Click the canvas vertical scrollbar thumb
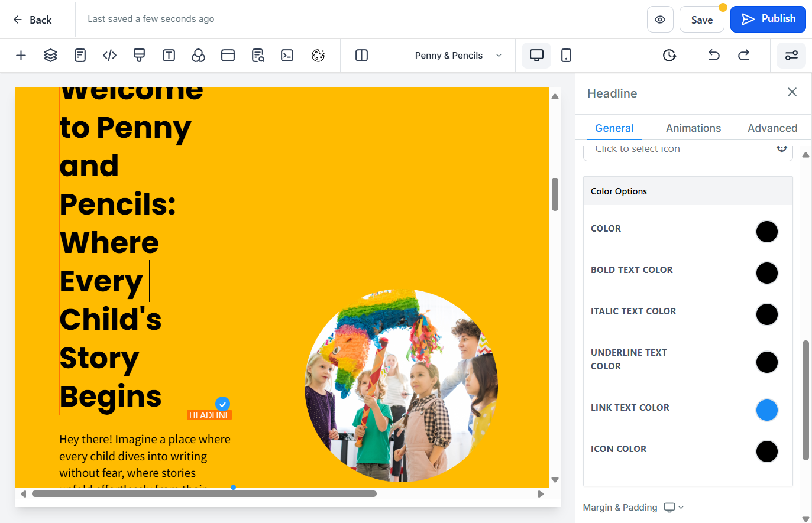This screenshot has width=812, height=523. click(x=555, y=194)
